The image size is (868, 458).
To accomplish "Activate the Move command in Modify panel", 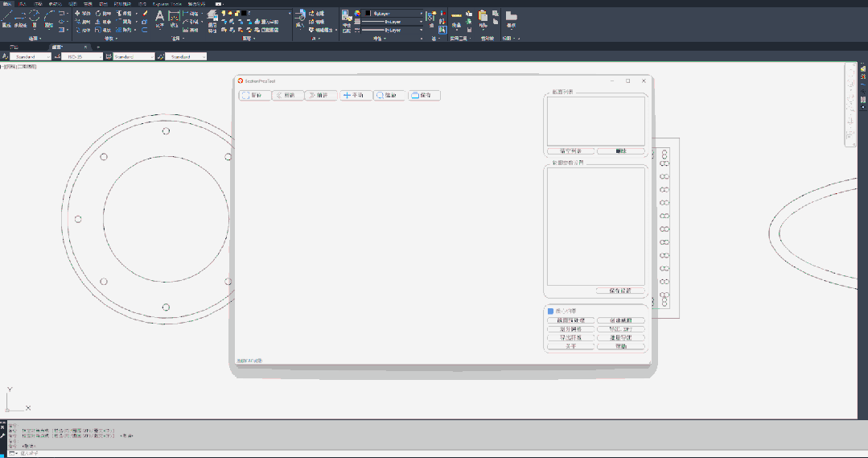I will tap(83, 14).
